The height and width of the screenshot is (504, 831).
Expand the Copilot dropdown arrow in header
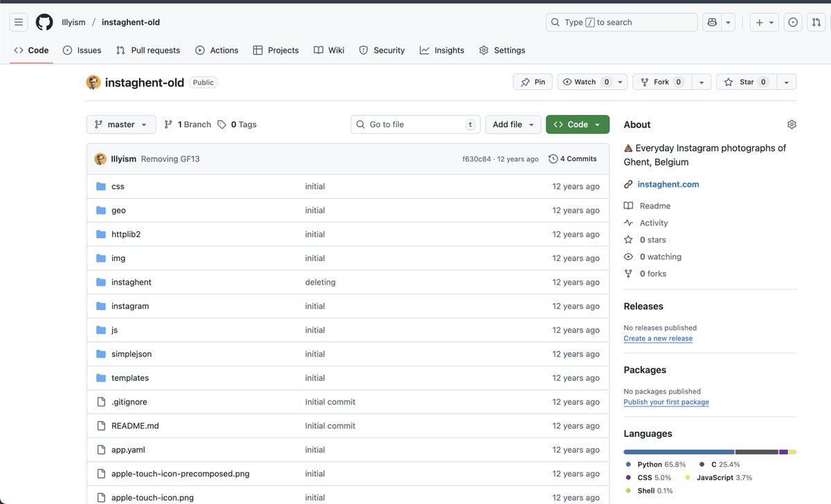[728, 22]
